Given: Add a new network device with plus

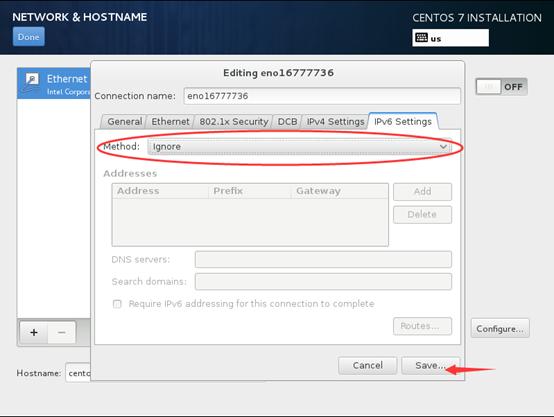Looking at the screenshot, I should (34, 333).
